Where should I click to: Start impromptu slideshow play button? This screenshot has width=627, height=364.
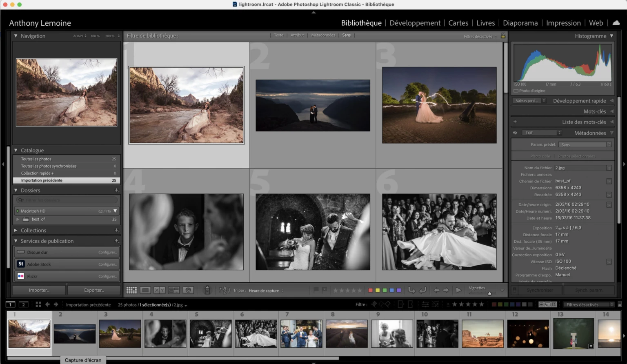(458, 290)
